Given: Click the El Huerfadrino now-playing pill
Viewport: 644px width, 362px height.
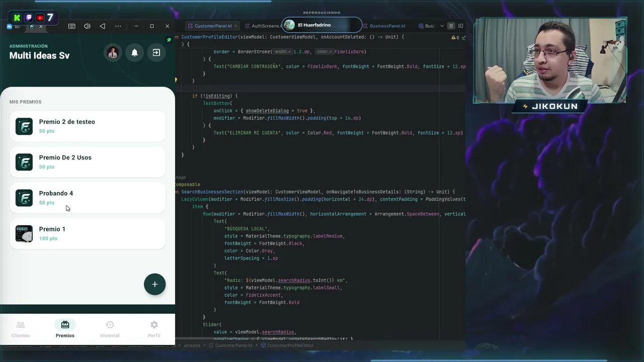Looking at the screenshot, I should (321, 25).
